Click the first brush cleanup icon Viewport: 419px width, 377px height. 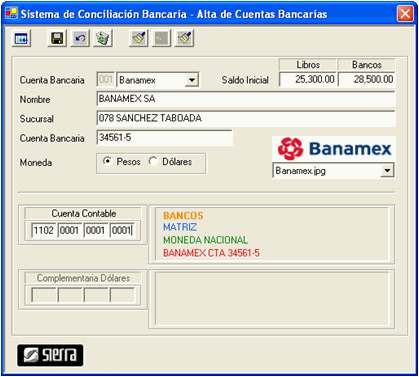point(139,38)
